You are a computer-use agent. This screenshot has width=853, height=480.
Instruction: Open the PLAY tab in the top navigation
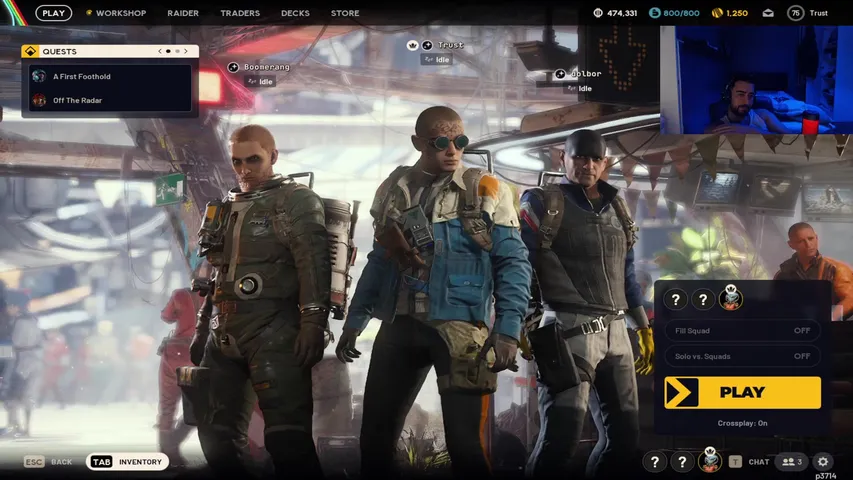pos(53,13)
